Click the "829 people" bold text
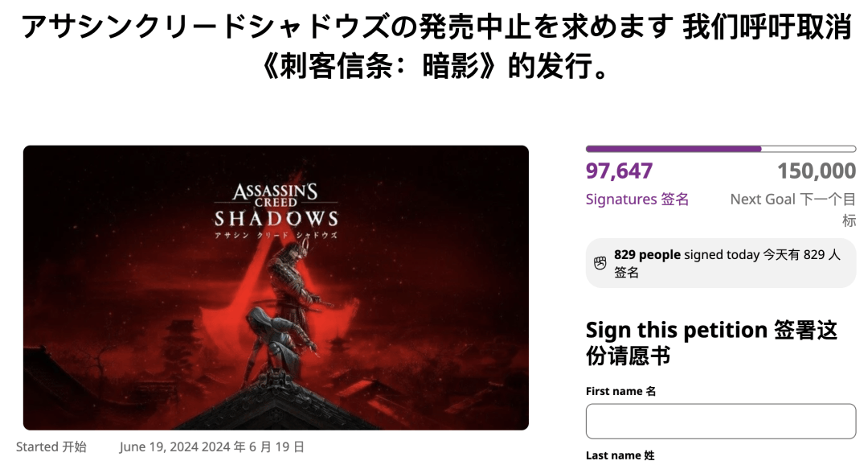This screenshot has height=461, width=868. 647,255
